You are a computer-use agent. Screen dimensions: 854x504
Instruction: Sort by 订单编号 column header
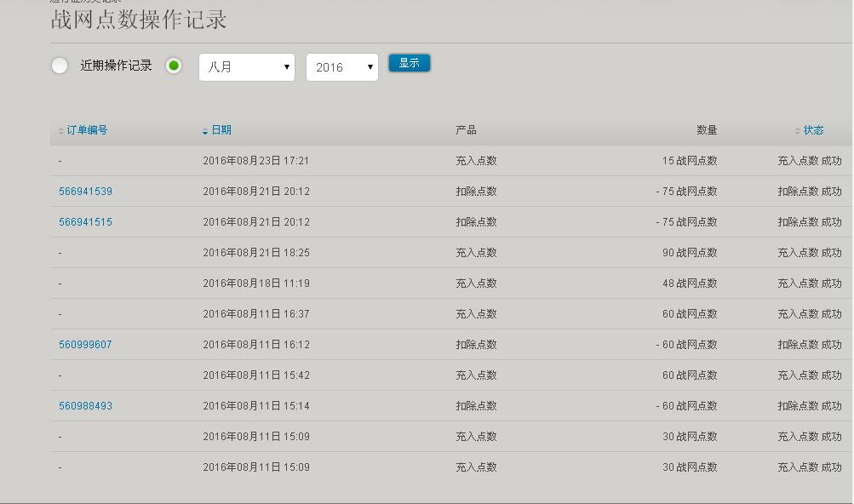click(87, 130)
